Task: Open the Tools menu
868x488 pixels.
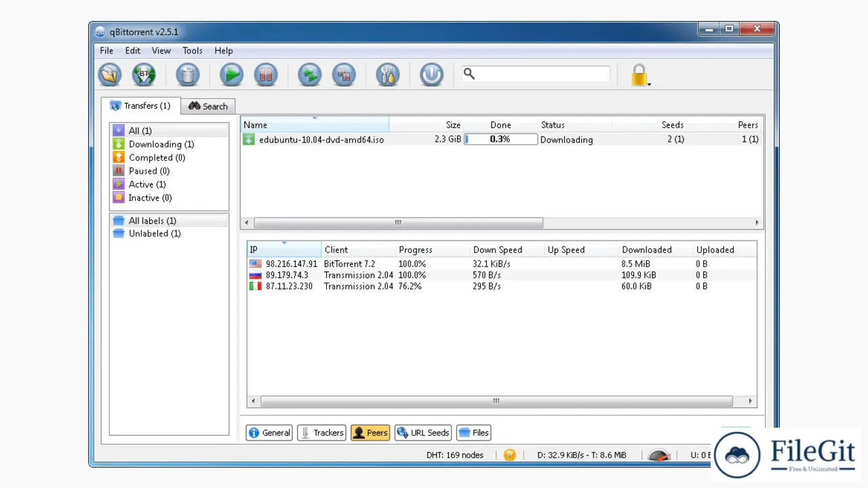Action: [193, 50]
